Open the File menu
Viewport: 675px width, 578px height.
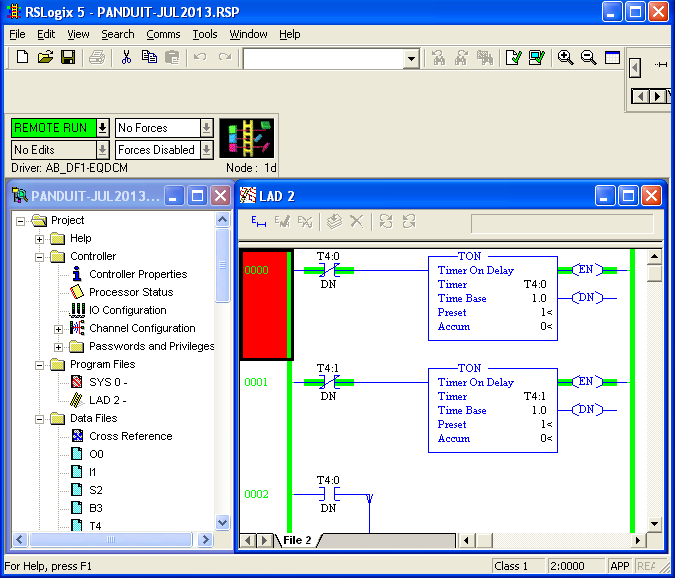coord(17,34)
